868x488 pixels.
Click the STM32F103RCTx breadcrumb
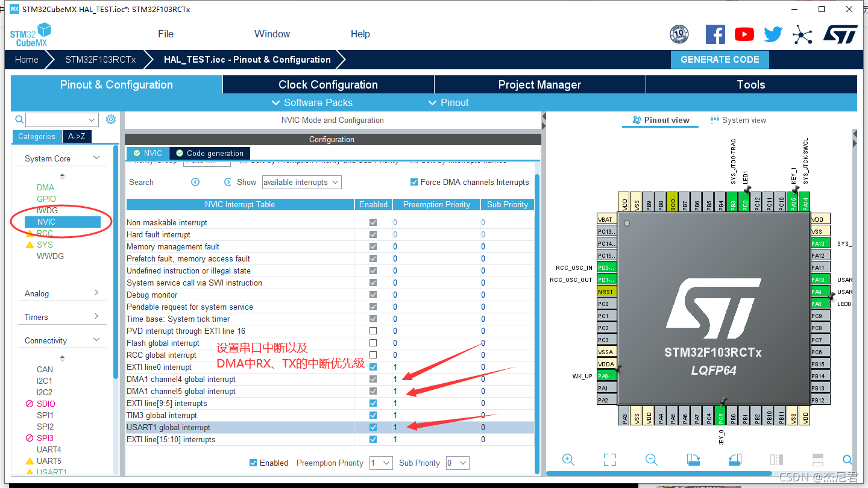pyautogui.click(x=101, y=60)
